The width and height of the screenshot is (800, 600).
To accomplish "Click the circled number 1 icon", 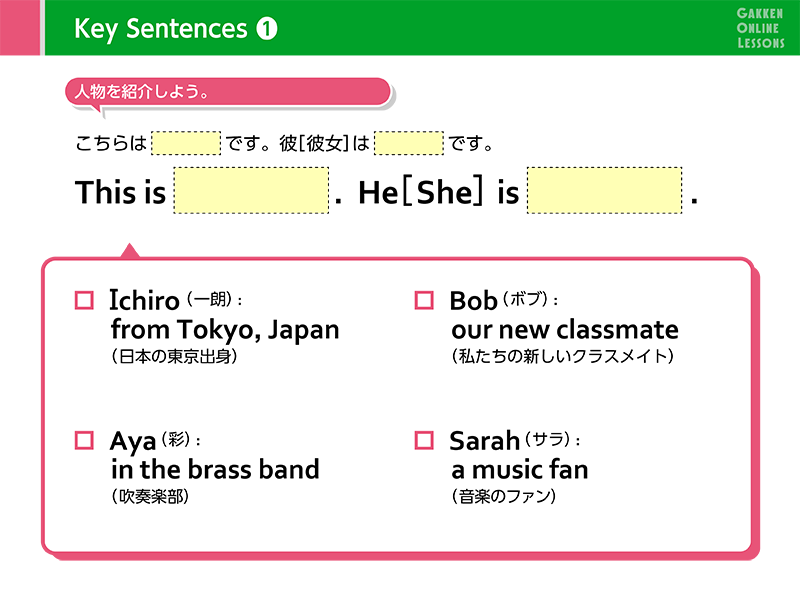I will pos(267,29).
